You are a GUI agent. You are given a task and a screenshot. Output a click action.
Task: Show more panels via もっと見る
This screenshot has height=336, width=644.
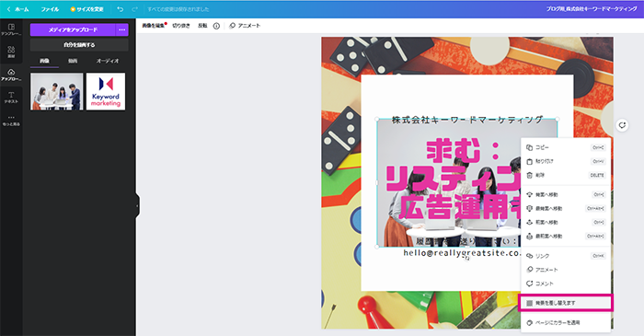click(11, 120)
